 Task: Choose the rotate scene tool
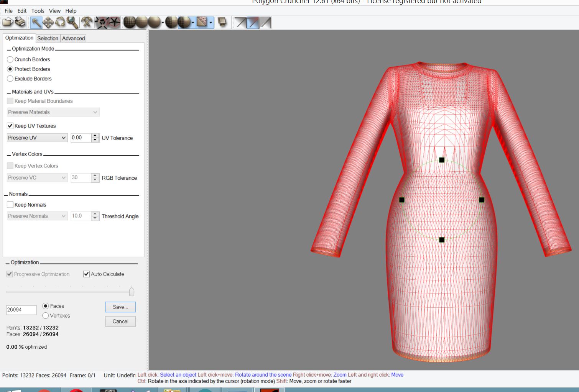[60, 23]
